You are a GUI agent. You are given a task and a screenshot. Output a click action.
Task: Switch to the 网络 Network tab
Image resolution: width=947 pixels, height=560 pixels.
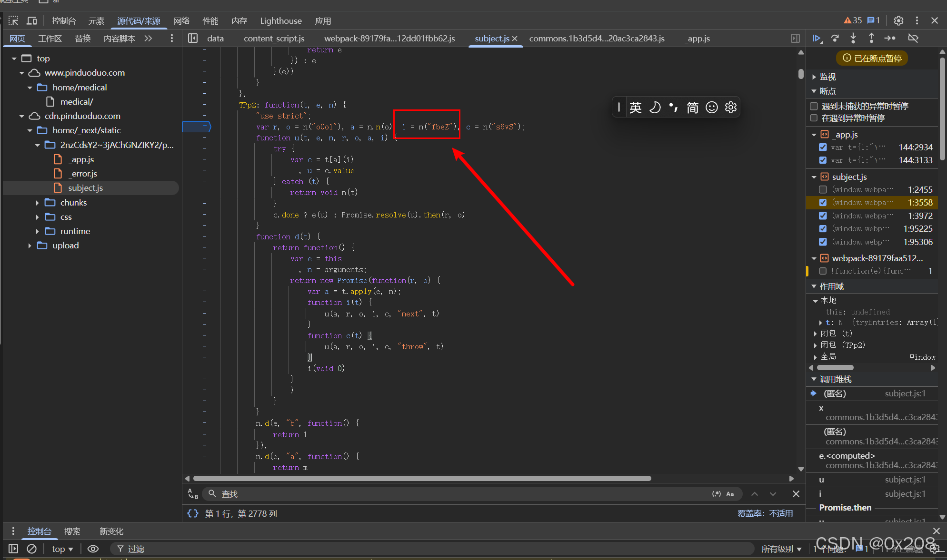coord(181,21)
